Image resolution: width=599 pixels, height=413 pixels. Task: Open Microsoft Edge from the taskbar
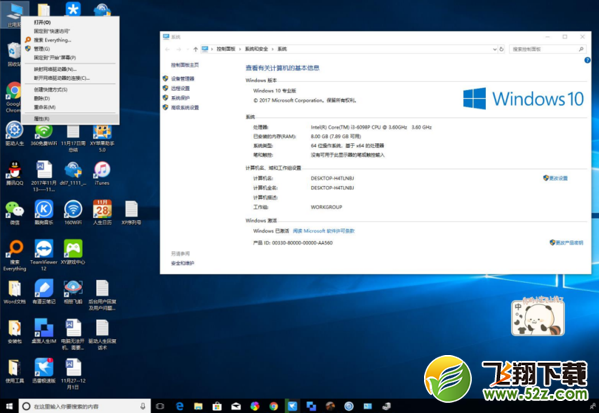pos(180,406)
